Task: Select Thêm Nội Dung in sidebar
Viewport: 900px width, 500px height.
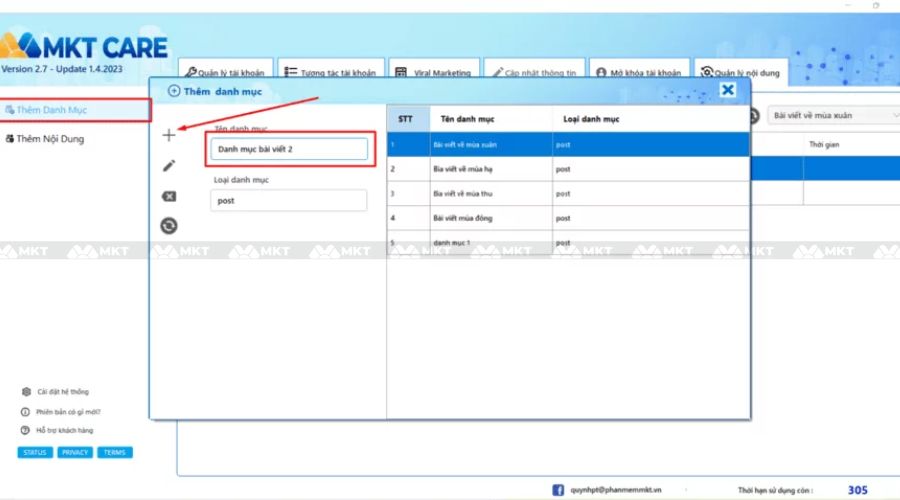Action: pos(50,139)
